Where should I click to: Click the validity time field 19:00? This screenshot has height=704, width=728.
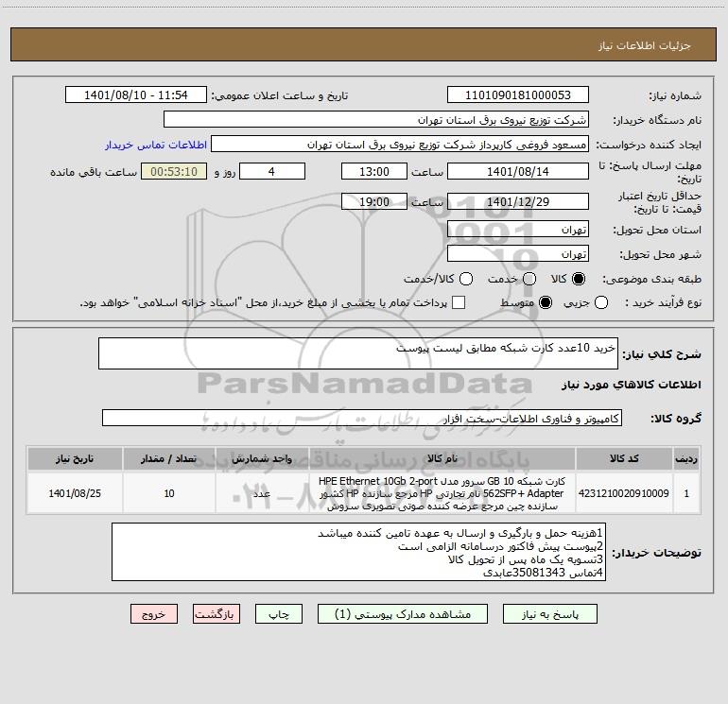(x=374, y=201)
